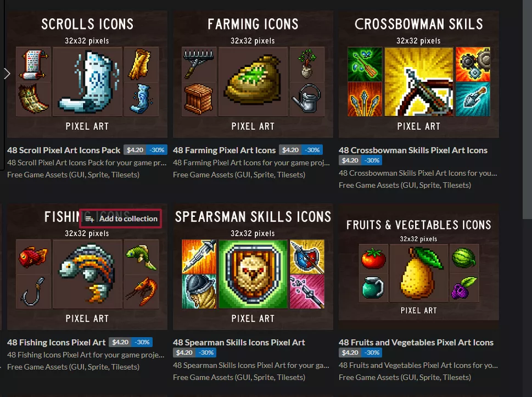Open the 48 Scroll Pixel Art Icons Pack title
532x397 pixels.
click(x=64, y=150)
